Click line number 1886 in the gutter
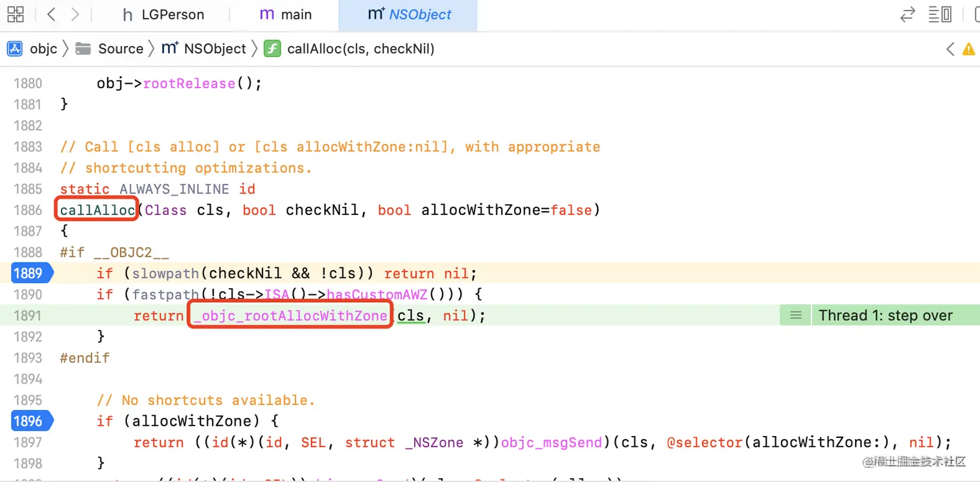The height and width of the screenshot is (482, 980). click(x=28, y=210)
